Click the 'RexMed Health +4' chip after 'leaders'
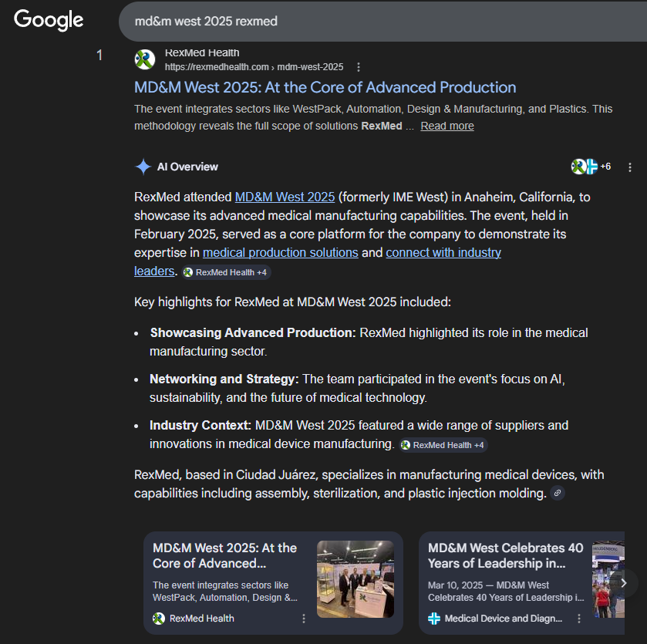 [x=226, y=272]
